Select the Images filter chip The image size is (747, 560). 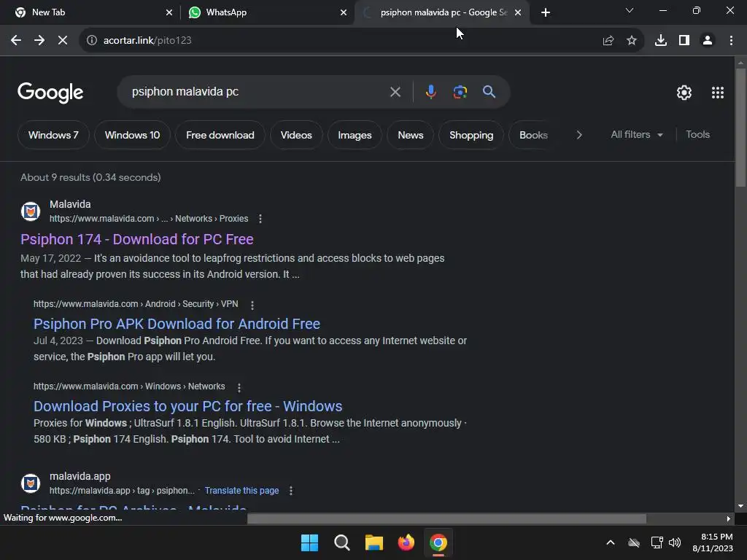pos(355,135)
